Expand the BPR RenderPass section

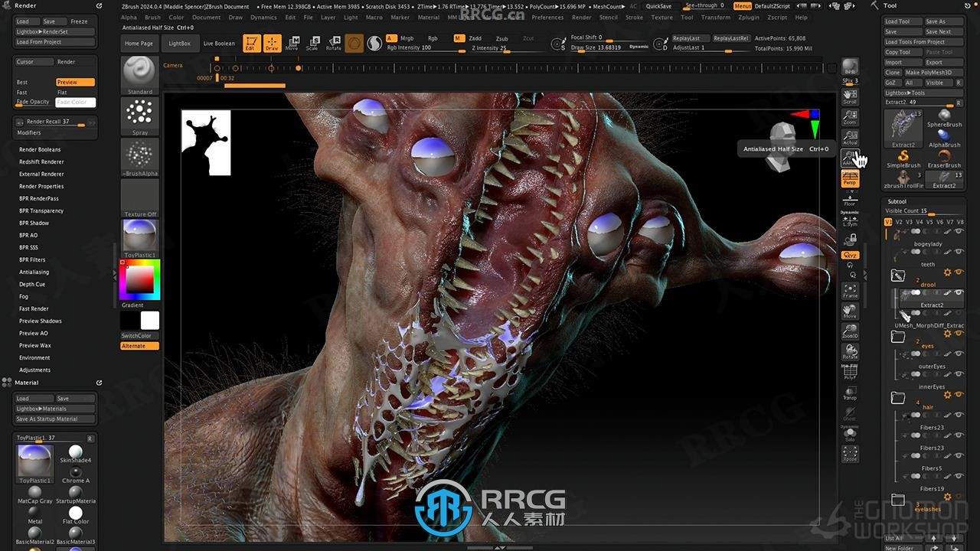(39, 198)
